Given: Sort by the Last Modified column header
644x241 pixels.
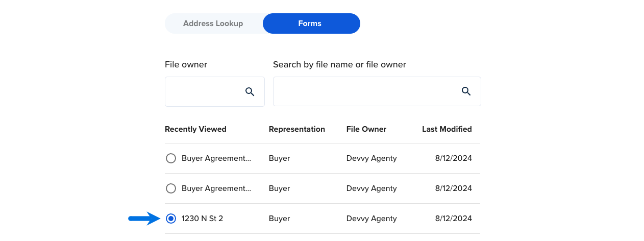Looking at the screenshot, I should coord(447,129).
